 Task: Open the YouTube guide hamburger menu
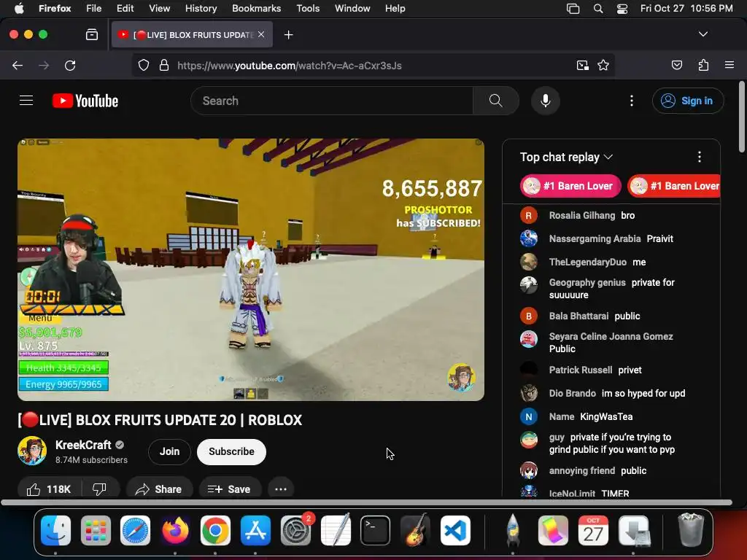coord(26,101)
